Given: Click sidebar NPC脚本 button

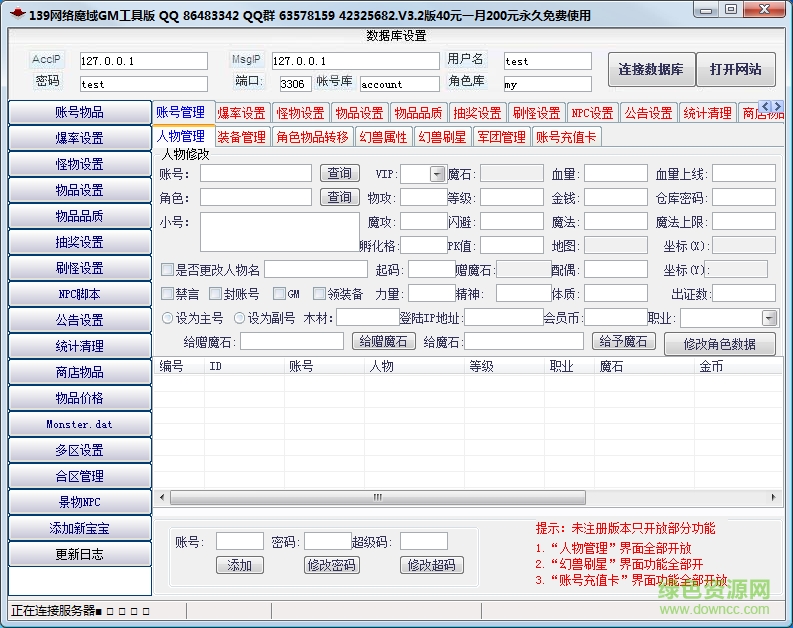Looking at the screenshot, I should click(x=80, y=294).
